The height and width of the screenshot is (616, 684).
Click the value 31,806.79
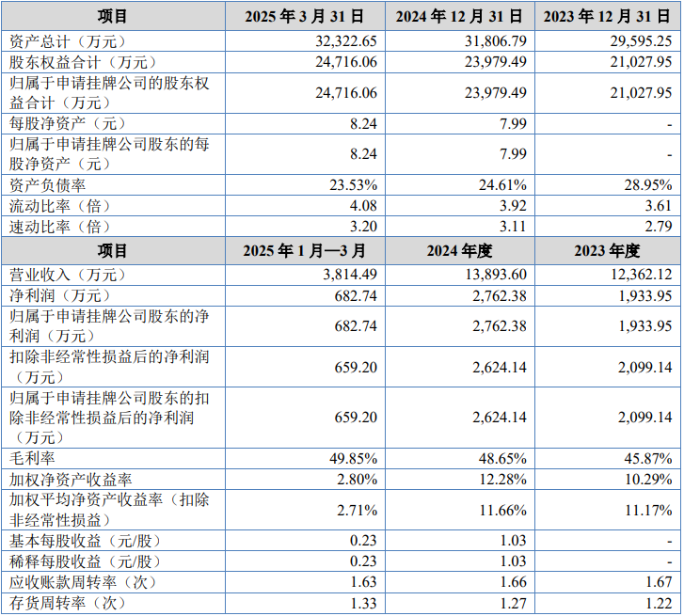click(x=495, y=41)
